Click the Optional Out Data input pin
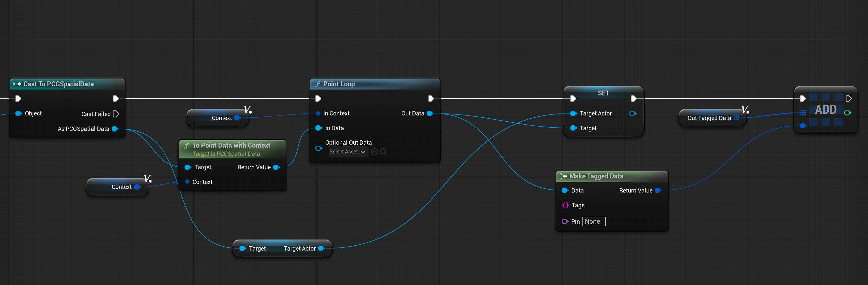The image size is (868, 285). (x=318, y=148)
